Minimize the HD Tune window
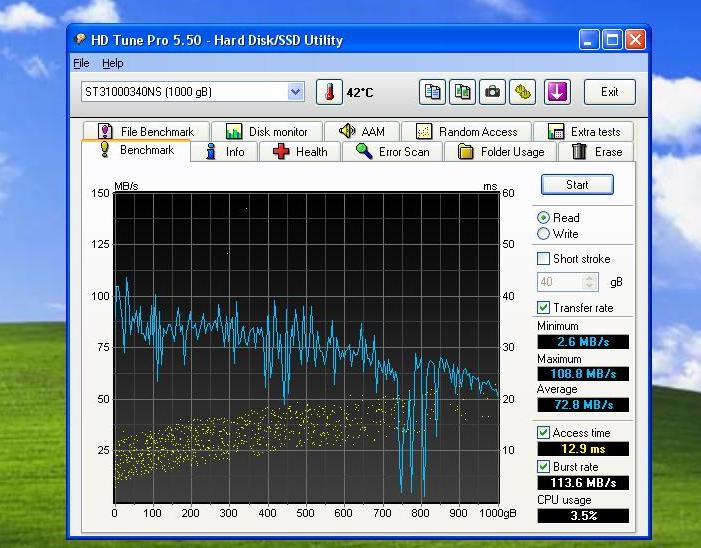Image resolution: width=701 pixels, height=548 pixels. click(x=589, y=40)
